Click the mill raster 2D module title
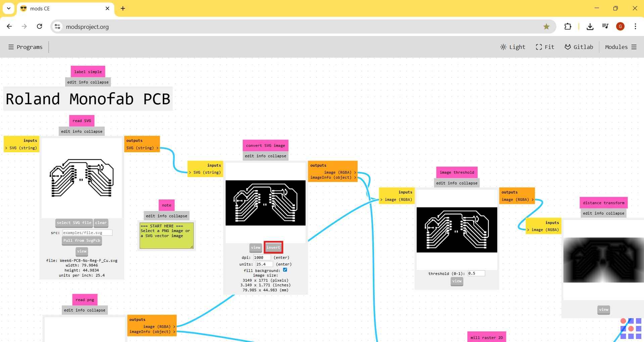644x342 pixels. pos(487,337)
